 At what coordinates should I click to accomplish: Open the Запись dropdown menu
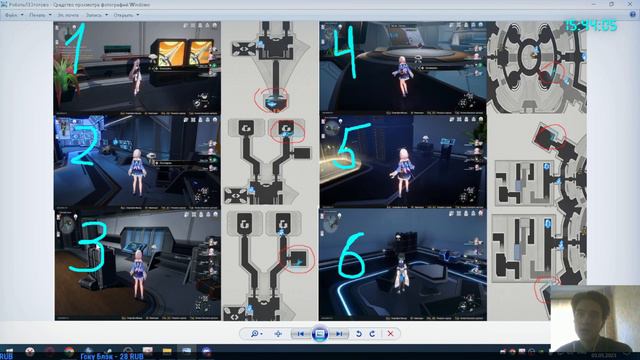click(97, 15)
